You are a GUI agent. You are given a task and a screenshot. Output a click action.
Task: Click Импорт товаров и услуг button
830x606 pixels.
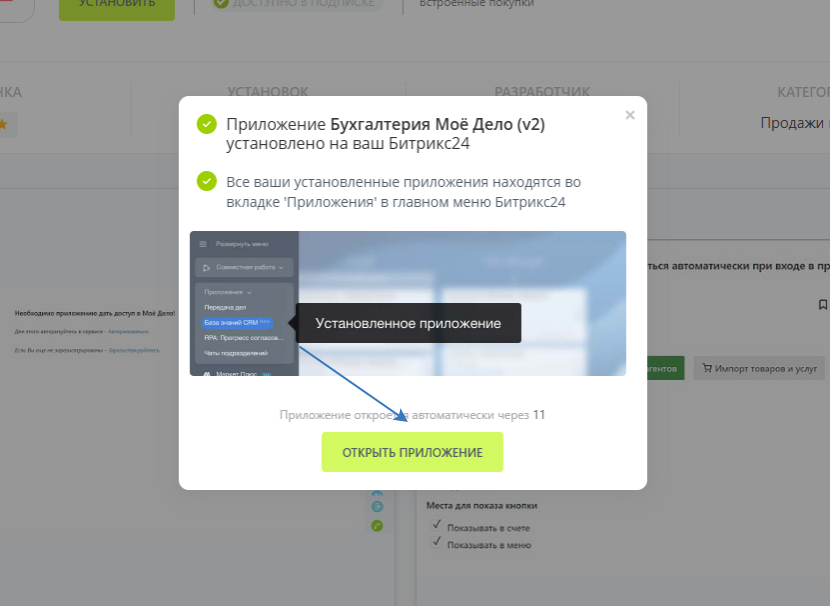click(x=759, y=368)
